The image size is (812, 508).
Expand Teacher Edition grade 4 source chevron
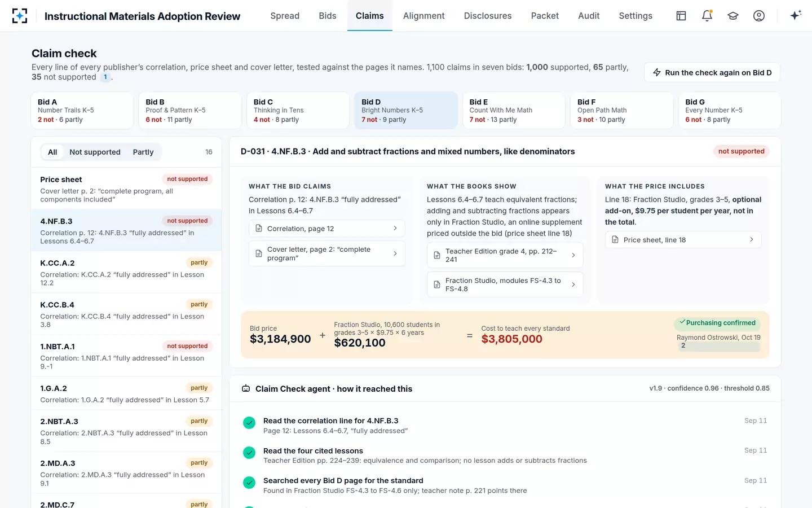573,256
